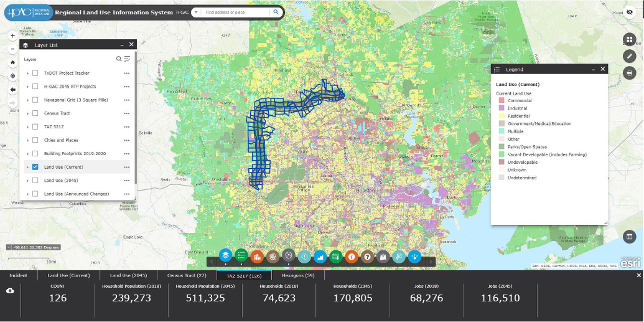Open options menu for TAZ 5217 layer
The height and width of the screenshot is (322, 644).
(126, 127)
